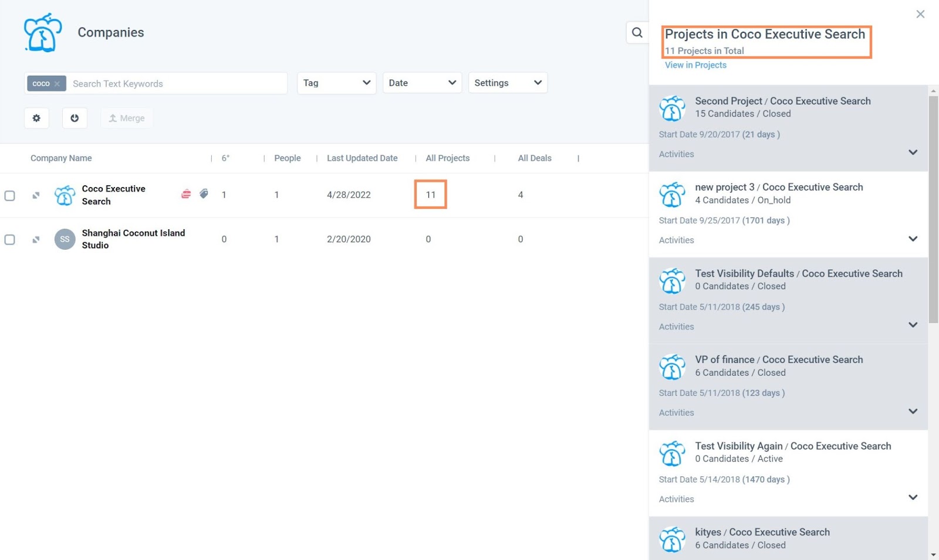Image resolution: width=939 pixels, height=560 pixels.
Task: Open the Settings dropdown
Action: coord(508,83)
